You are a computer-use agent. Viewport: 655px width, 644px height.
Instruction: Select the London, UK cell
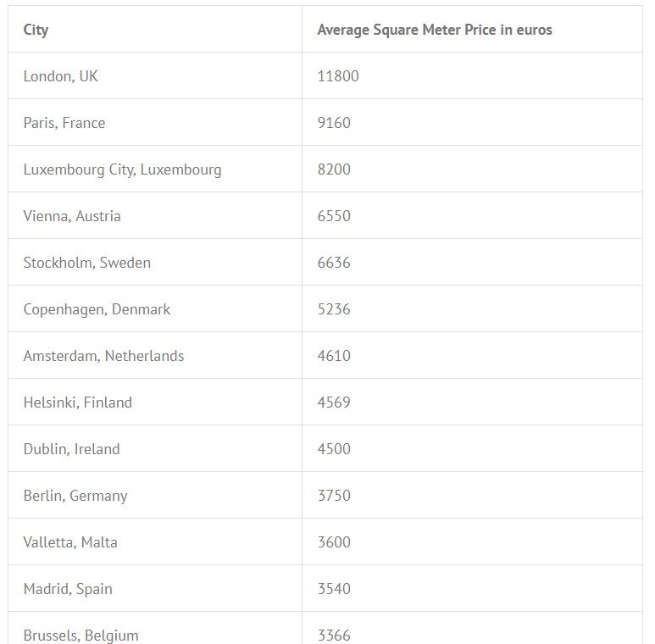61,76
